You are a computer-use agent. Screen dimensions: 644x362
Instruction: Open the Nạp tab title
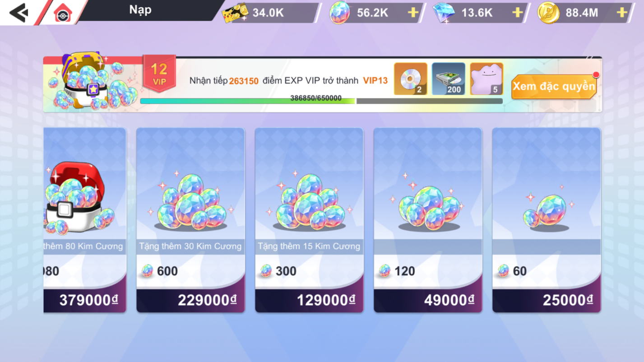coord(140,10)
